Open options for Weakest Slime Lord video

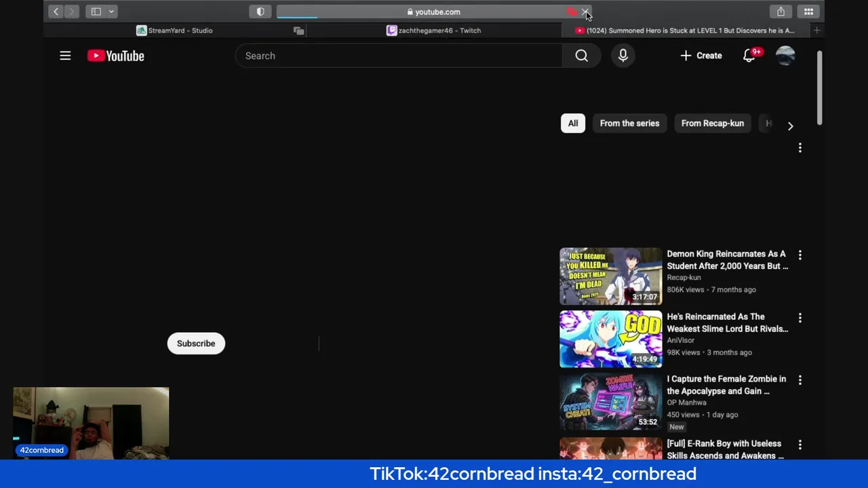(800, 318)
